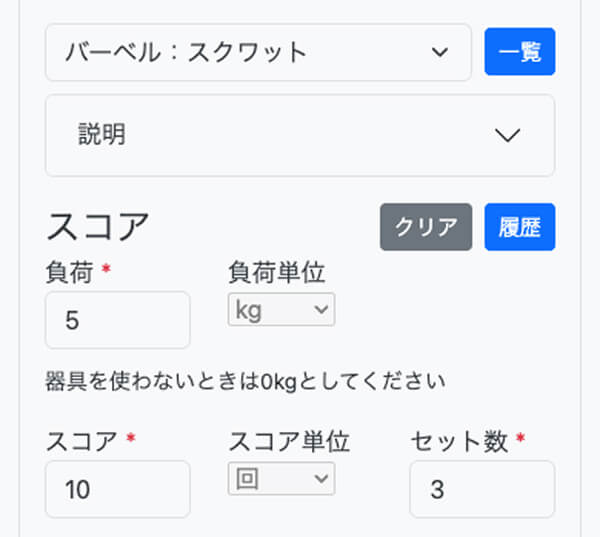Focus the セット数 input showing 3

(x=481, y=489)
